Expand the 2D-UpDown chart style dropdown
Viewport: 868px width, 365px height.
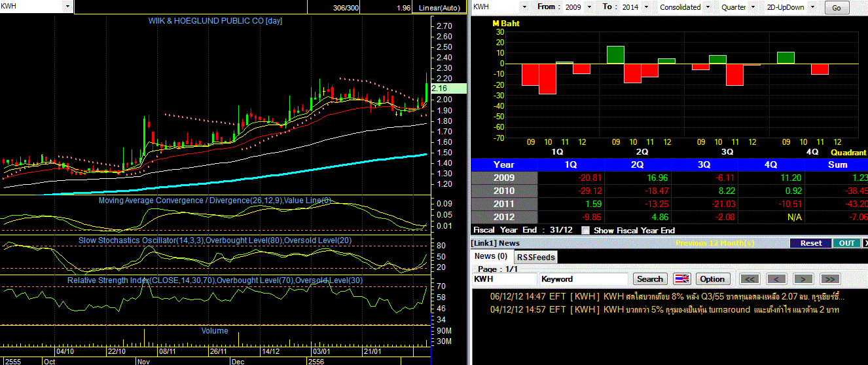(x=813, y=7)
